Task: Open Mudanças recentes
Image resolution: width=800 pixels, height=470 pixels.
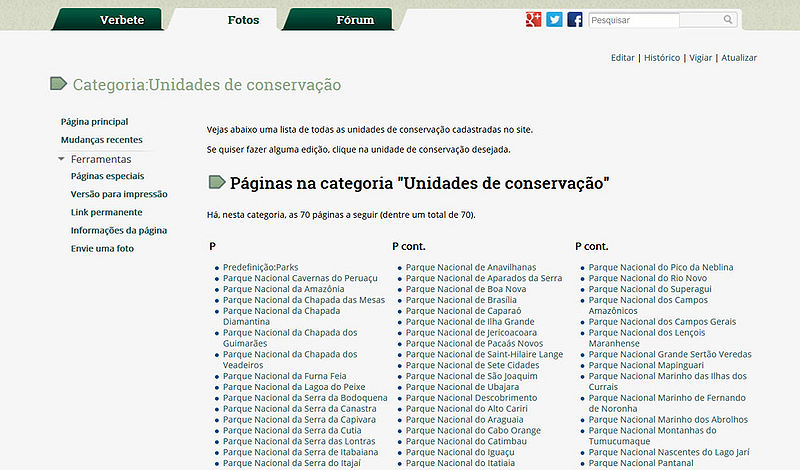Action: pos(102,139)
